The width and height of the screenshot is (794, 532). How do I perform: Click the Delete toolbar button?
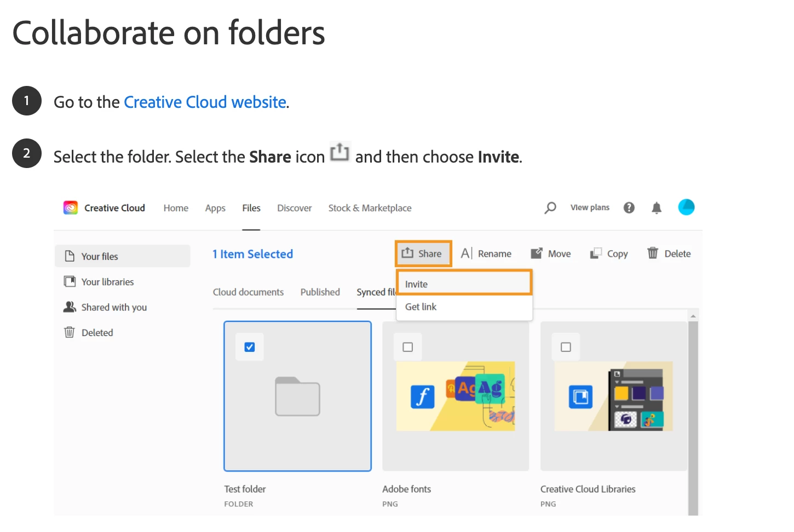tap(669, 253)
